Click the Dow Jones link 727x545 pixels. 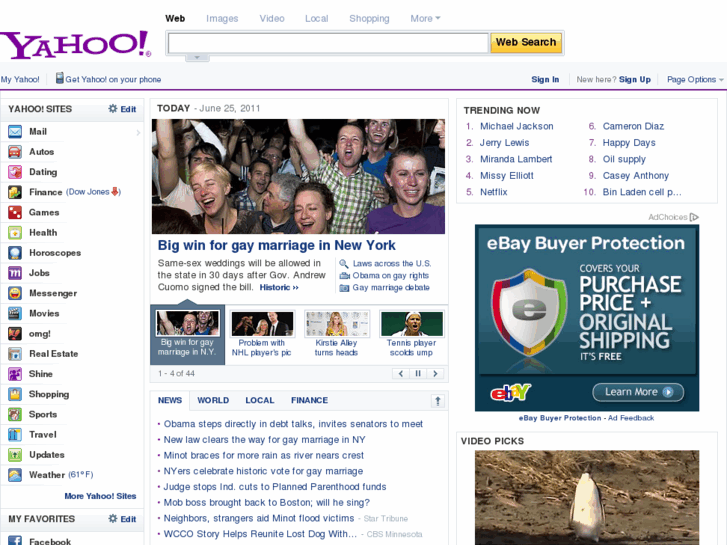88,192
